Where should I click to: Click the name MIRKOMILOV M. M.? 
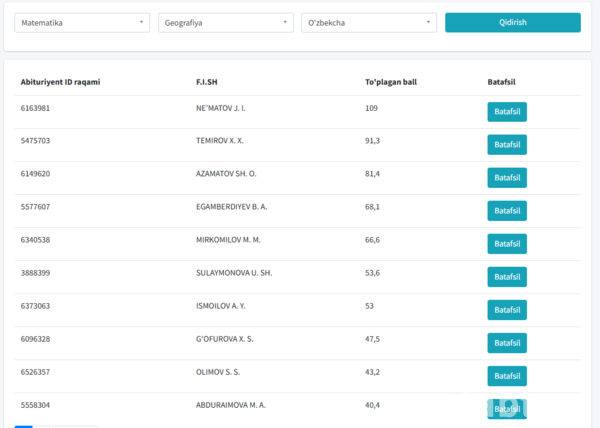(x=228, y=240)
